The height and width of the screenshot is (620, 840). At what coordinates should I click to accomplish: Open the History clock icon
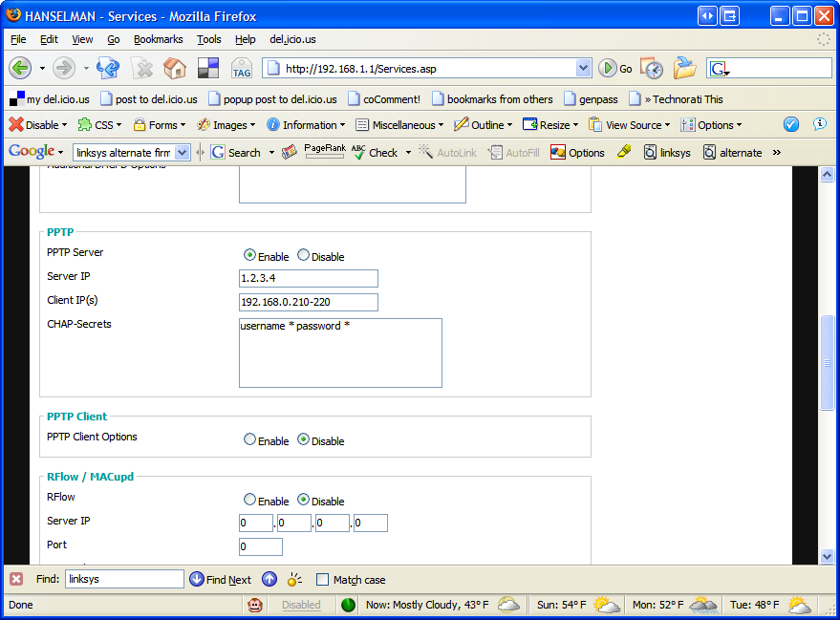pos(652,68)
